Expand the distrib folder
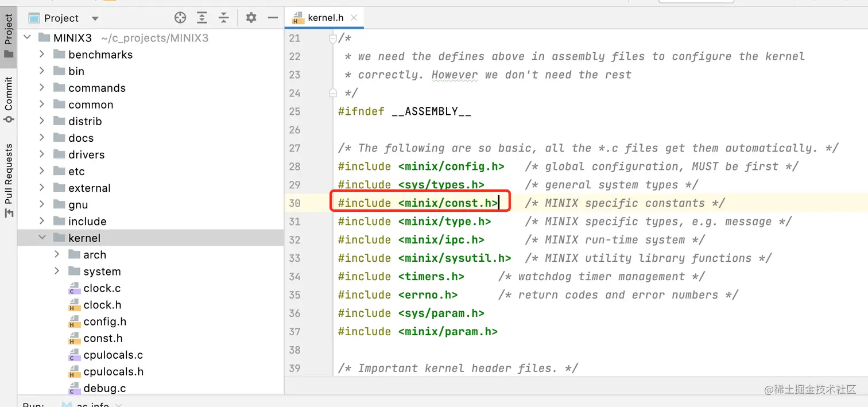The height and width of the screenshot is (407, 868). pos(42,121)
